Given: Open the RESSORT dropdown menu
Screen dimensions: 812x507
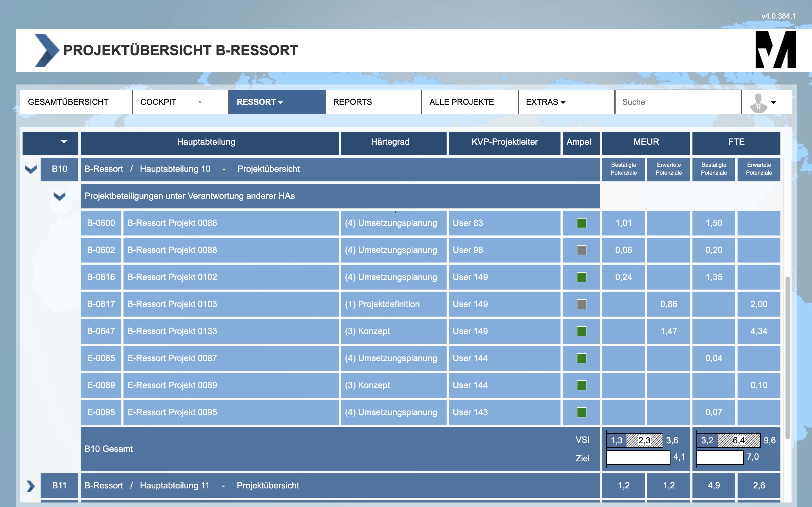Looking at the screenshot, I should [260, 102].
